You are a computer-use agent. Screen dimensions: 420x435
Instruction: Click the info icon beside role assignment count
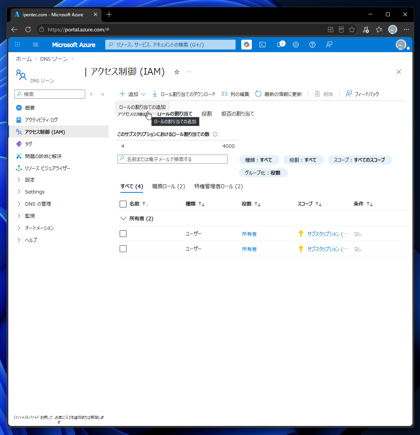[x=215, y=134]
